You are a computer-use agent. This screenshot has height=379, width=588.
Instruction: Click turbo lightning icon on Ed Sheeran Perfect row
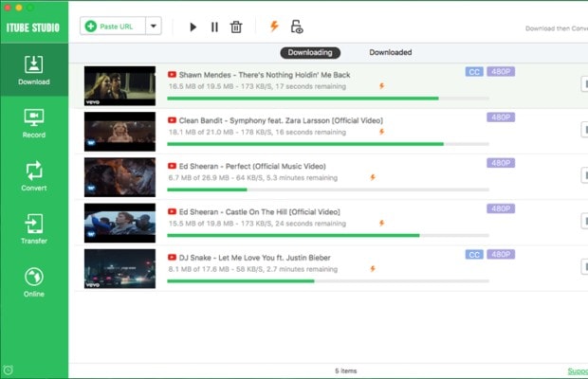(x=373, y=177)
